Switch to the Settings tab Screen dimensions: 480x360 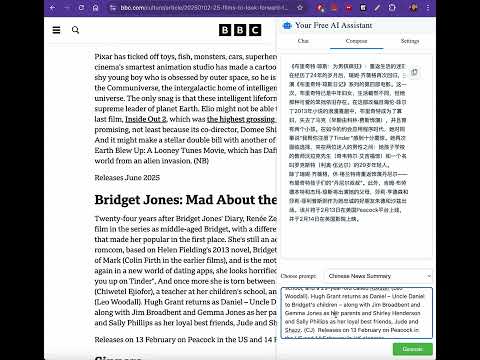point(410,41)
